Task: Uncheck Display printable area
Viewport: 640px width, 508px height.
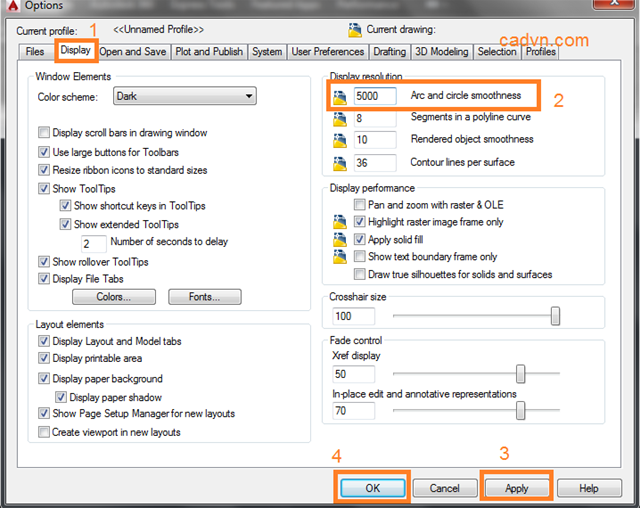Action: (x=44, y=358)
